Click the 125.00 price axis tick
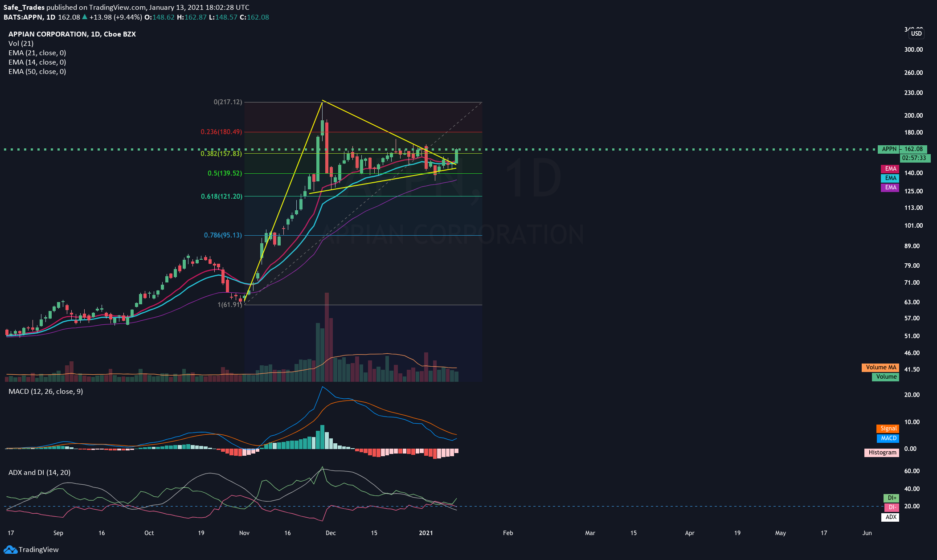The width and height of the screenshot is (937, 560). point(913,191)
